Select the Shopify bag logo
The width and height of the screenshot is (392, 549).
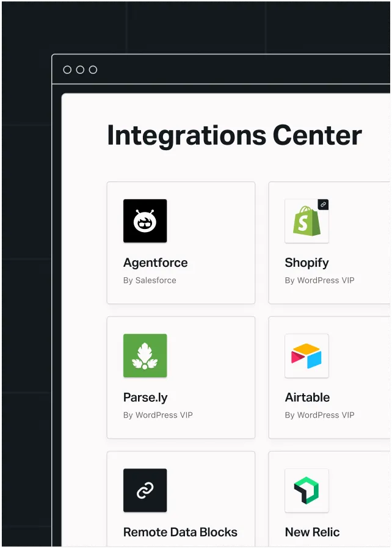pyautogui.click(x=307, y=221)
